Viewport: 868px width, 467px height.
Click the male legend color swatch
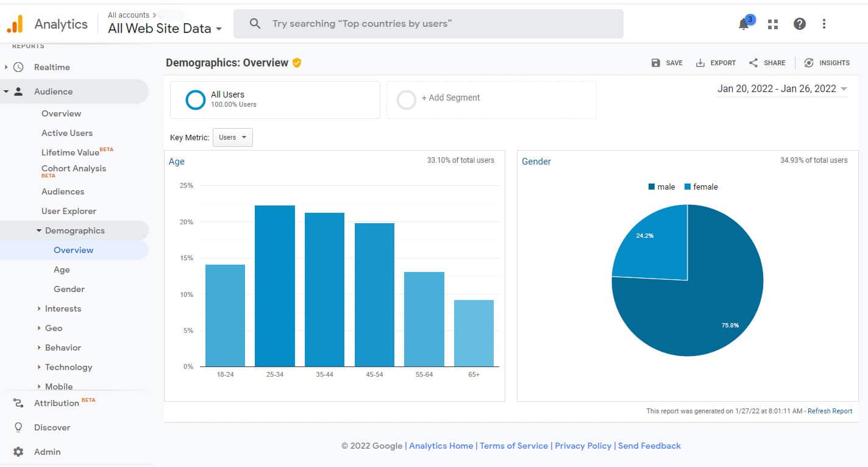pyautogui.click(x=651, y=187)
